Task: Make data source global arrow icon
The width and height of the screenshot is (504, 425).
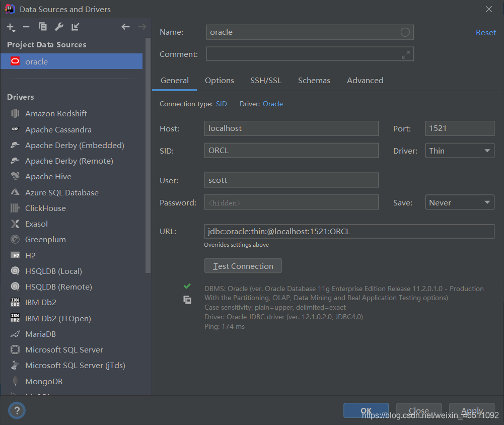Action: 75,27
